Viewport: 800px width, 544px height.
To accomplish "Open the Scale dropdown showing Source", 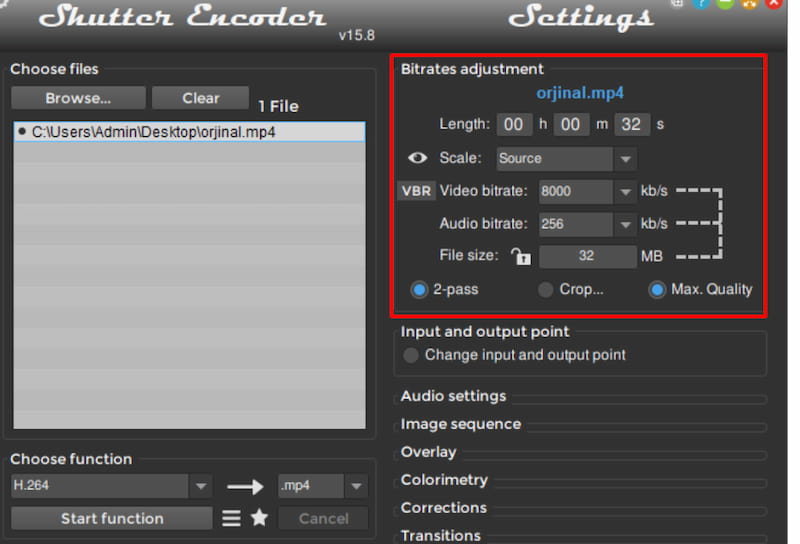I will [x=566, y=159].
